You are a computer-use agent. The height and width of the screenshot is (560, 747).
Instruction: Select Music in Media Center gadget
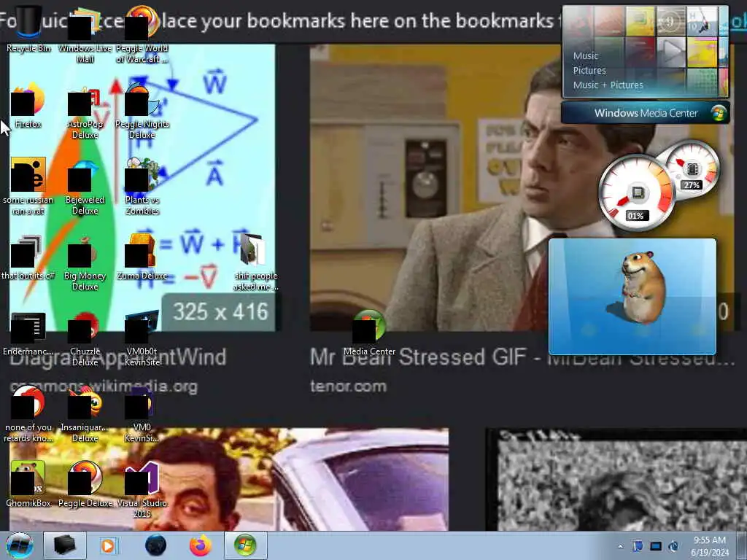pyautogui.click(x=586, y=55)
